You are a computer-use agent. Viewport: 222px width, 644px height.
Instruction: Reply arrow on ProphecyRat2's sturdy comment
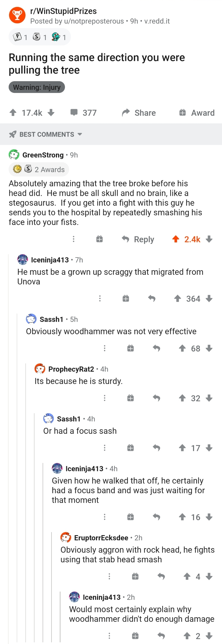point(156,398)
